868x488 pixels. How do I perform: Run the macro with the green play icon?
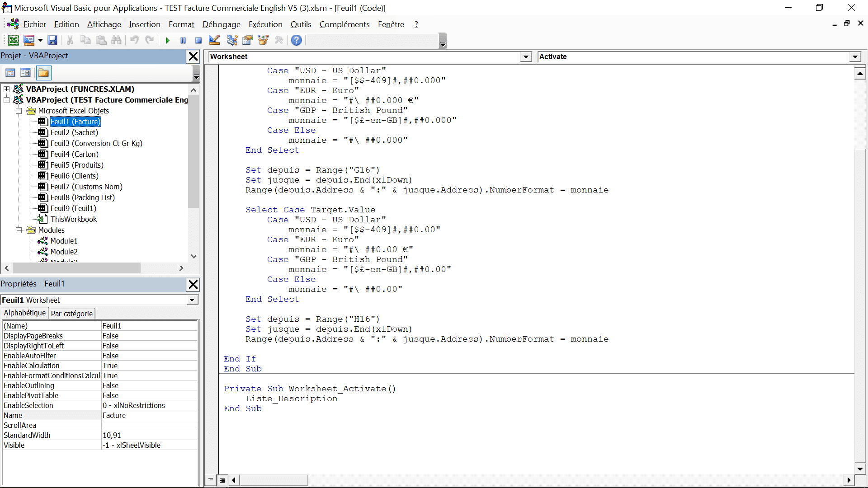[168, 40]
